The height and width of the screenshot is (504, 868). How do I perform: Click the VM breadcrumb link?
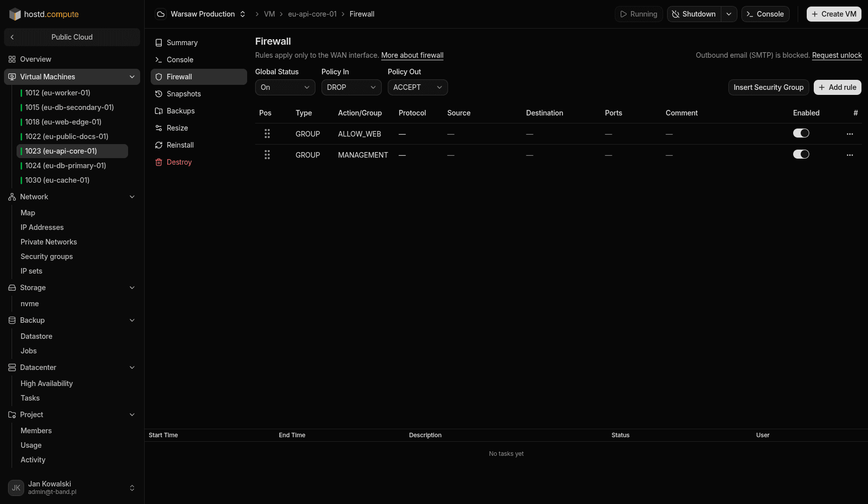coord(269,14)
